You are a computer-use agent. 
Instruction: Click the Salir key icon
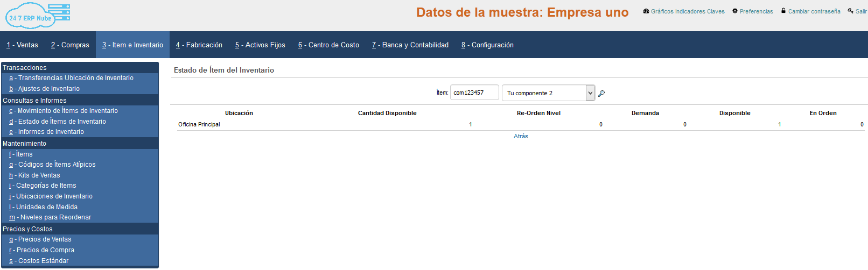pyautogui.click(x=851, y=11)
